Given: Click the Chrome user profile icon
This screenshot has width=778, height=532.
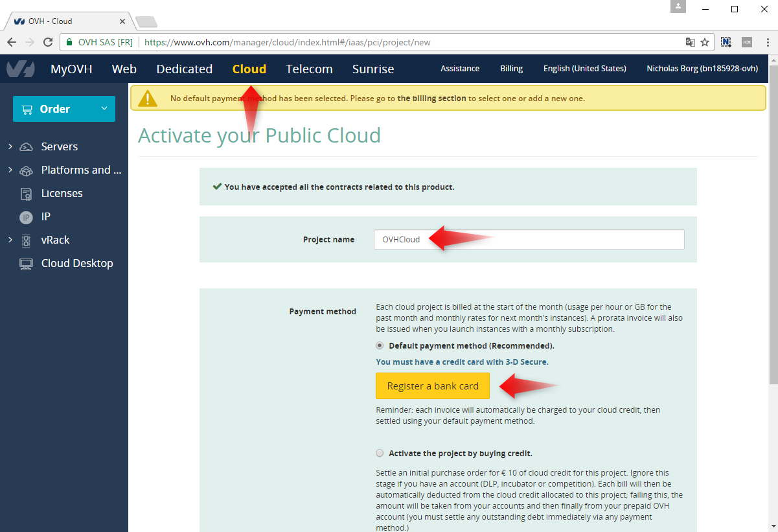Looking at the screenshot, I should pos(678,6).
